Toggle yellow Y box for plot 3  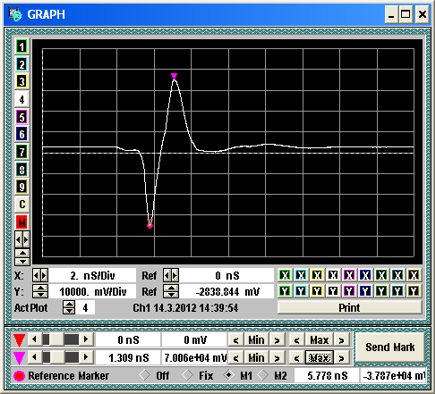[x=317, y=291]
